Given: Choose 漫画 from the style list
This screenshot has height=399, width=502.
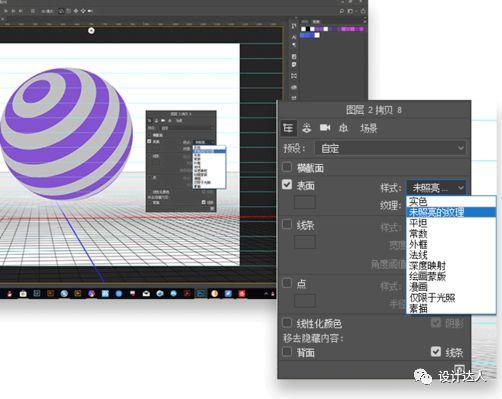Looking at the screenshot, I should (x=451, y=287).
